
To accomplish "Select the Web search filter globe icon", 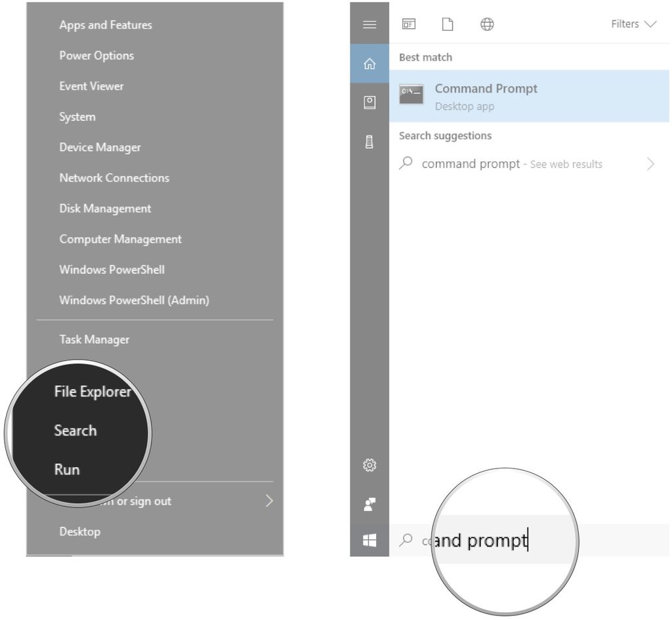I will 487,24.
